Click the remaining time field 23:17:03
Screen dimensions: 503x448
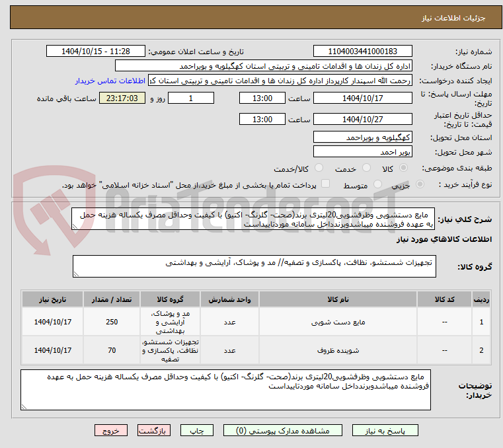pyautogui.click(x=122, y=98)
